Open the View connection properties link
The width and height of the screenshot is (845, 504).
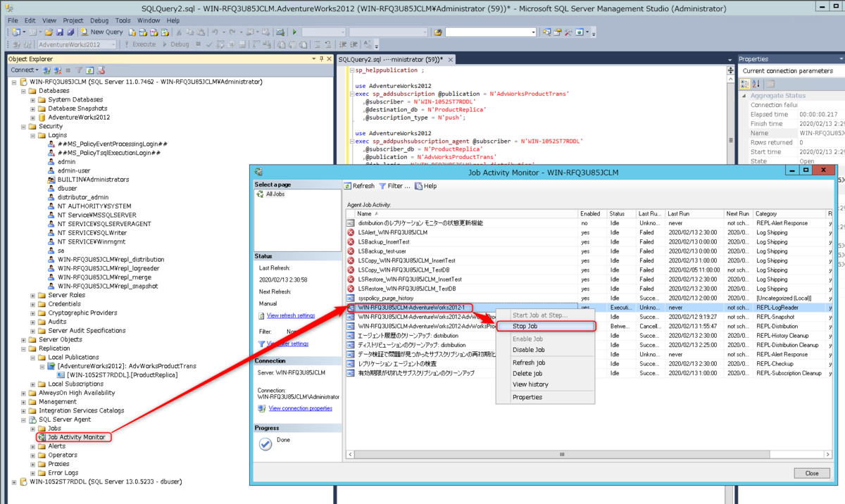pyautogui.click(x=301, y=408)
